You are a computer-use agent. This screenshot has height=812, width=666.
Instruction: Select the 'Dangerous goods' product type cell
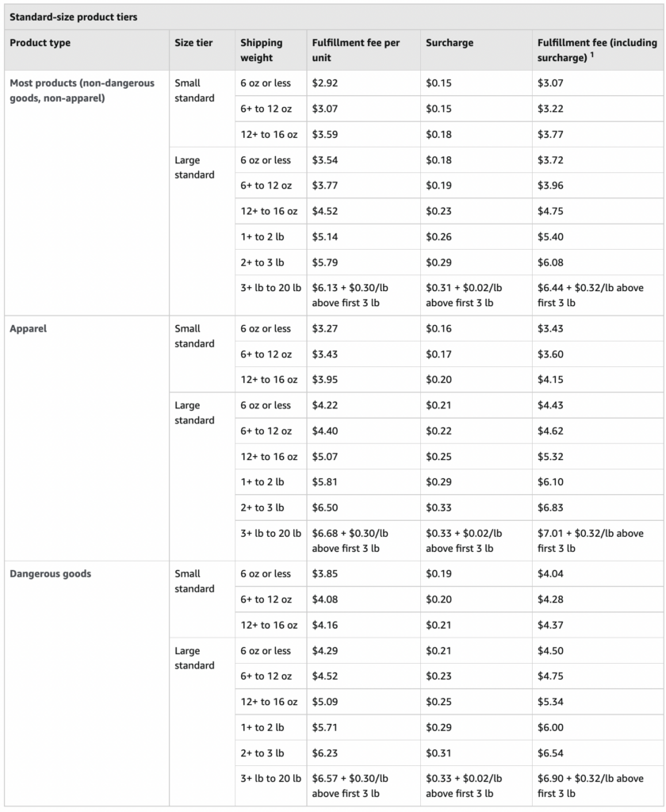[50, 574]
